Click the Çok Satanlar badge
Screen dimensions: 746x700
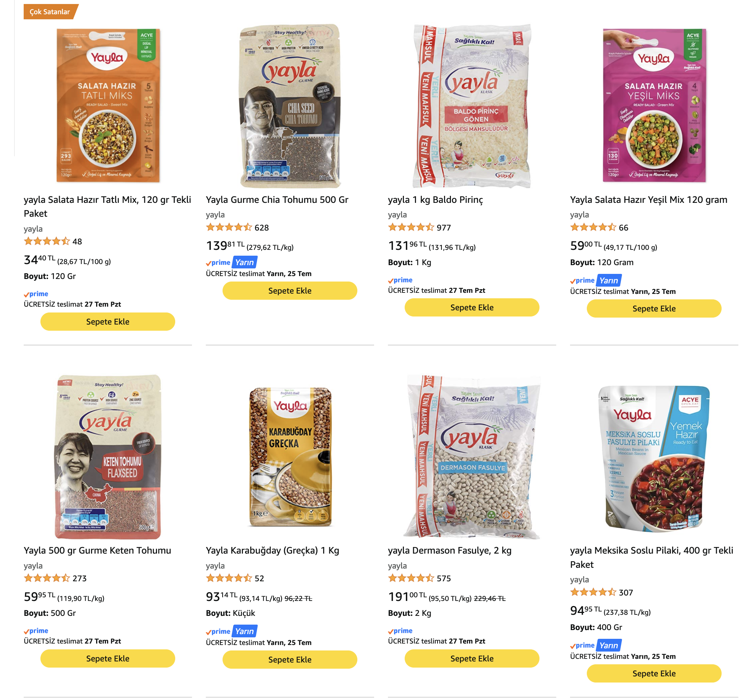[50, 12]
